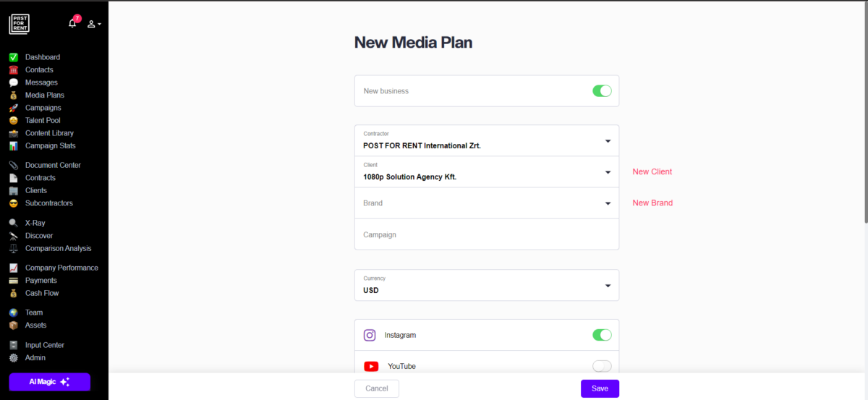Click the YouTube platform icon
Viewport: 868px width, 400px height.
coord(371,366)
